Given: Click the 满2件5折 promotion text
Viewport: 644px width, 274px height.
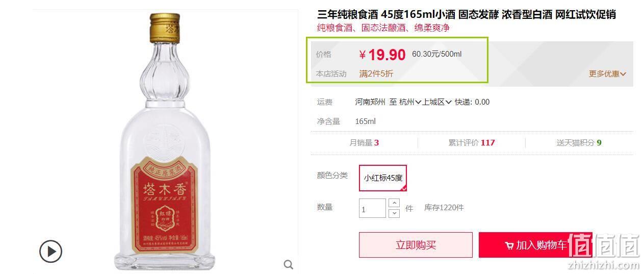Looking at the screenshot, I should tap(376, 74).
